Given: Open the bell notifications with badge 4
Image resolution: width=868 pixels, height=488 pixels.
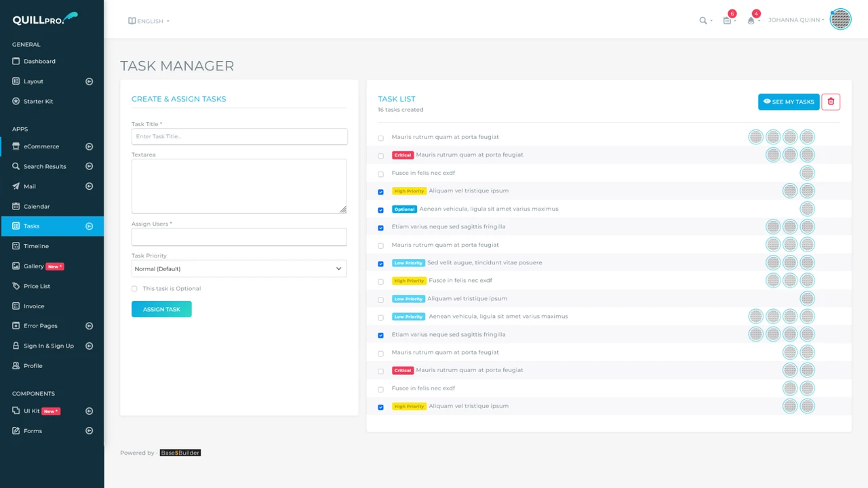Looking at the screenshot, I should [751, 21].
